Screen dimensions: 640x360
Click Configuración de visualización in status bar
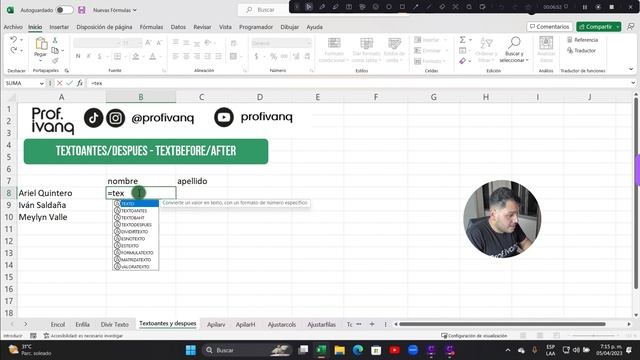coord(474,336)
